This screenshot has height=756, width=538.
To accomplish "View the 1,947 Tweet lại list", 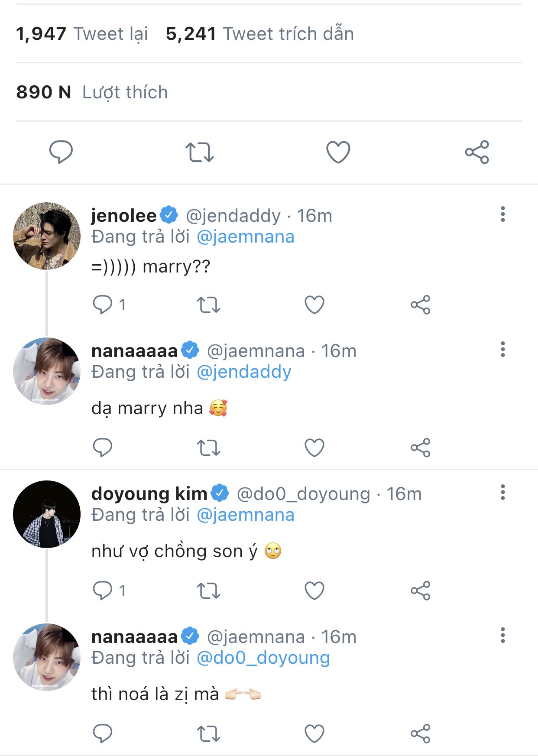I will click(81, 34).
